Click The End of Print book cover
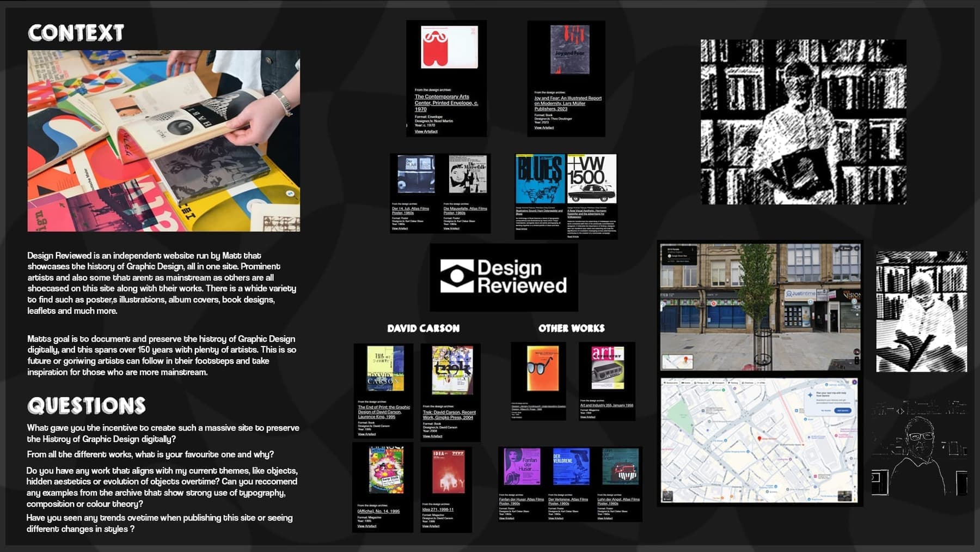Viewport: 980px width, 552px height. pyautogui.click(x=385, y=369)
